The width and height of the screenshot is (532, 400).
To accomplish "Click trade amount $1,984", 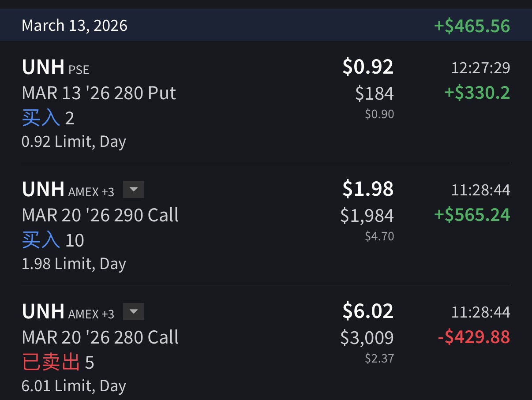I will coord(367,216).
